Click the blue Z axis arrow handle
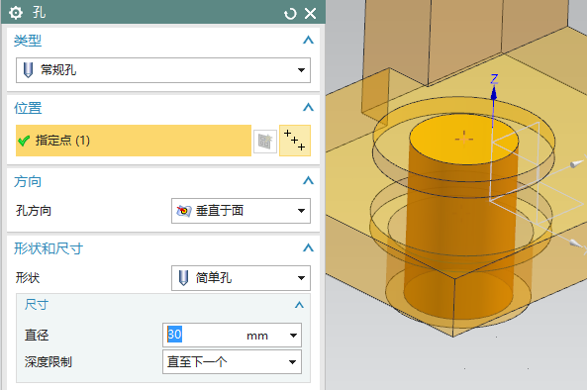Image resolution: width=588 pixels, height=390 pixels. [x=494, y=93]
